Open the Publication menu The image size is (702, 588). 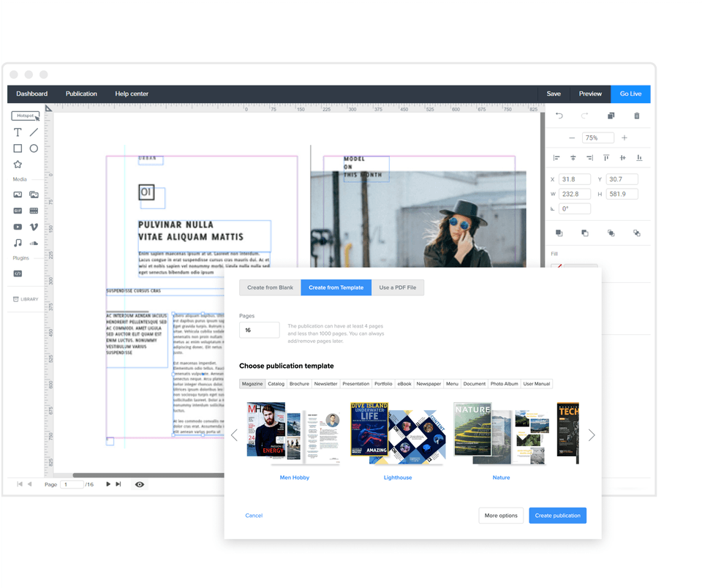81,94
